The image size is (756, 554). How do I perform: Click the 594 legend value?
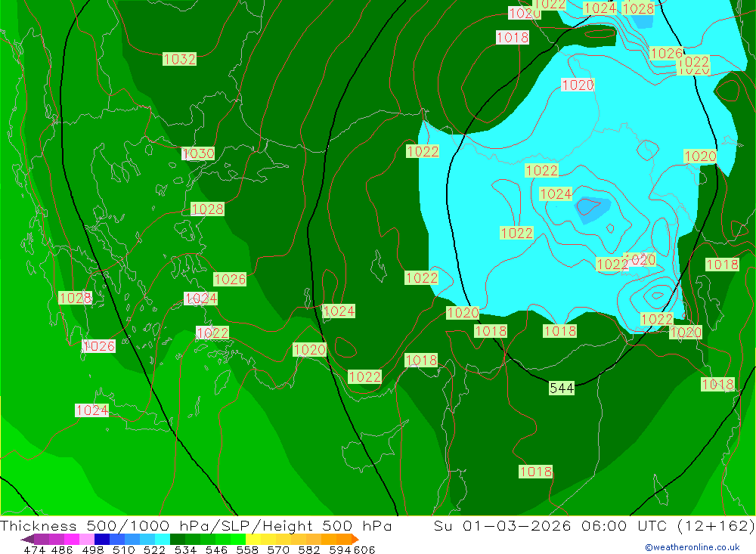[x=339, y=549]
